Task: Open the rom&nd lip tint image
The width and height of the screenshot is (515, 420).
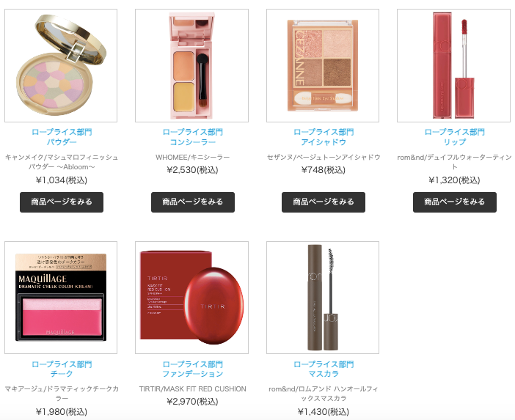Action: (x=454, y=66)
